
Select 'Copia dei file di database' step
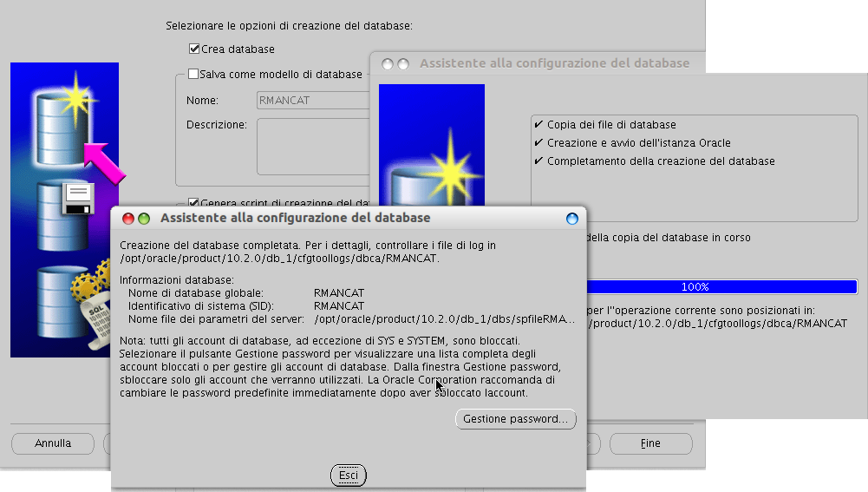[611, 125]
